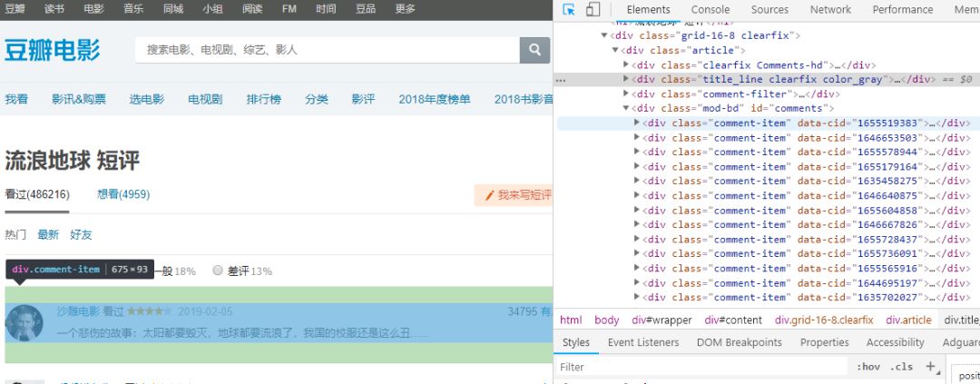Open the Properties pane tab

click(x=824, y=342)
